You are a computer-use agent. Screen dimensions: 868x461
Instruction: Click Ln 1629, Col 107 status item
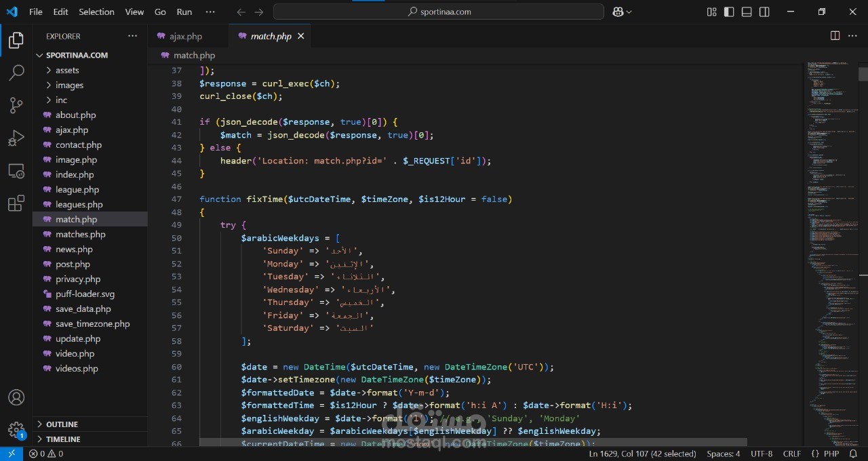pos(642,454)
